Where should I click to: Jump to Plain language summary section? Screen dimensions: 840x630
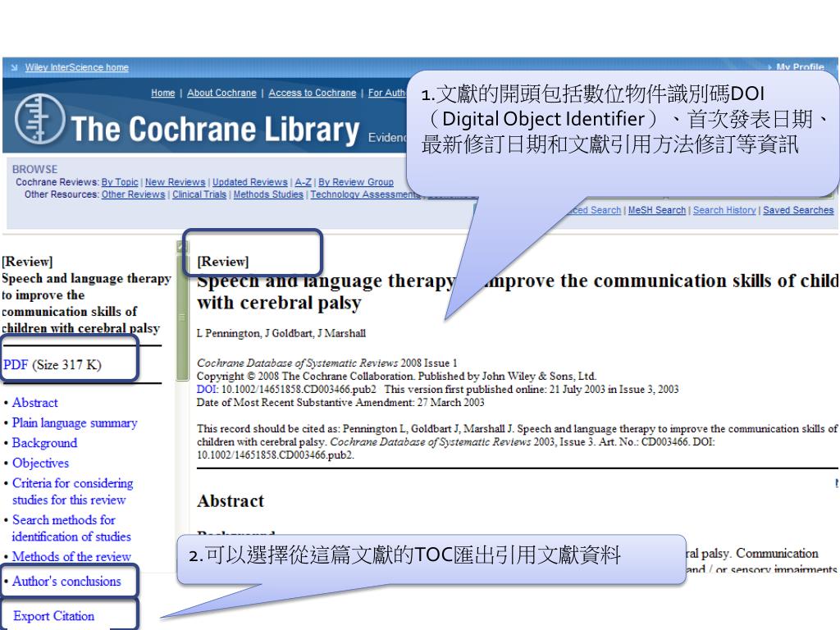pos(75,422)
